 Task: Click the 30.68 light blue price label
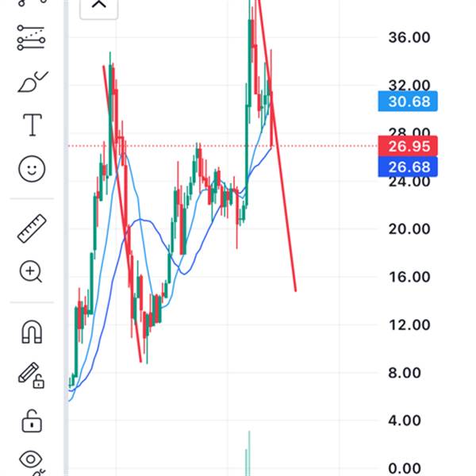408,101
